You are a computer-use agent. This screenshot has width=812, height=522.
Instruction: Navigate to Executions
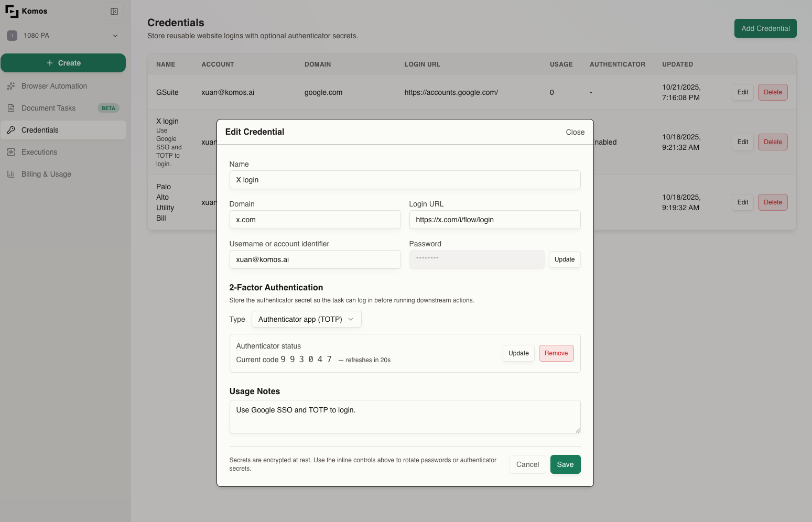pyautogui.click(x=63, y=152)
